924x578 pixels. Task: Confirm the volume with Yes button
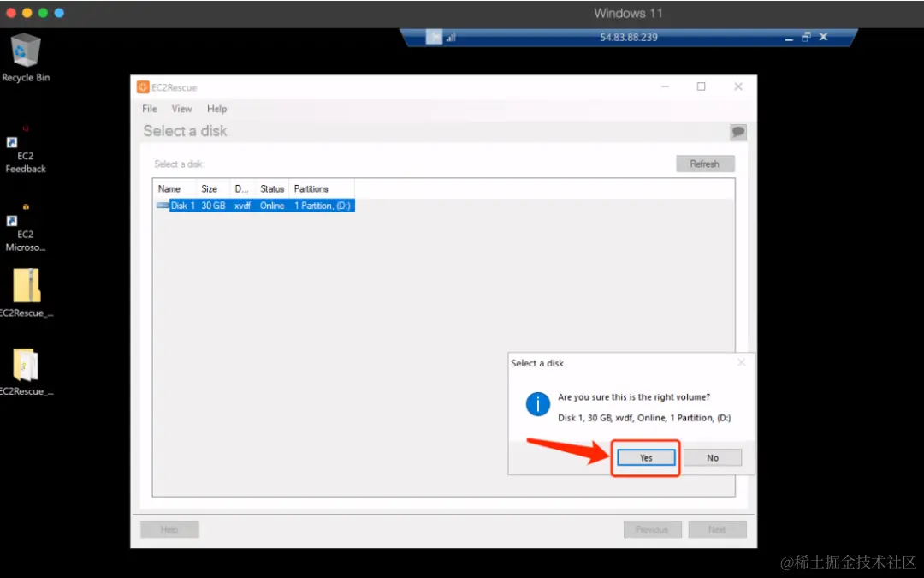[646, 457]
